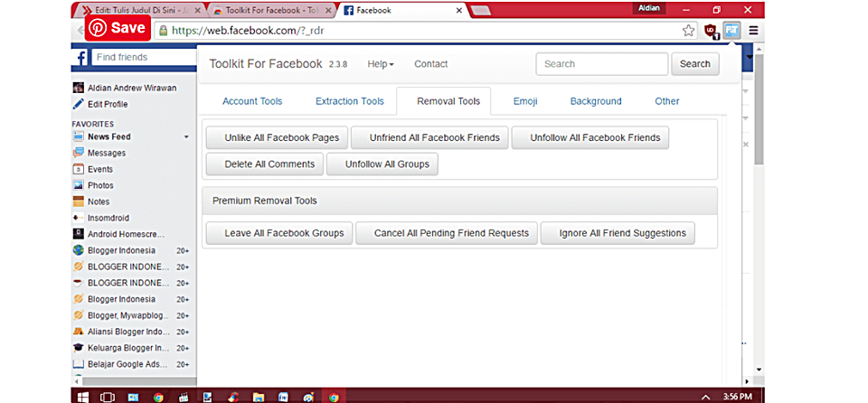
Task: Click the toolkit Search button
Action: pyautogui.click(x=694, y=63)
